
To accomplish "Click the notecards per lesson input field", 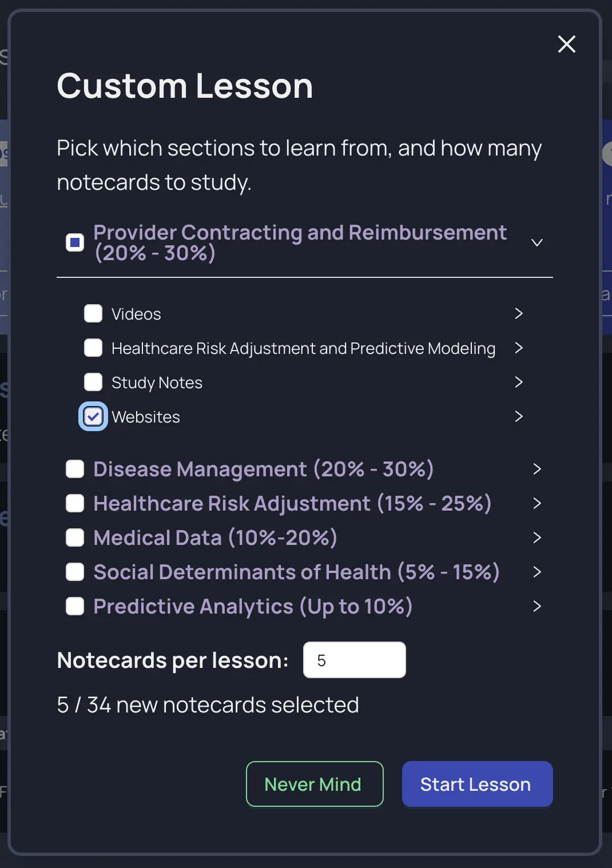I will pyautogui.click(x=354, y=660).
